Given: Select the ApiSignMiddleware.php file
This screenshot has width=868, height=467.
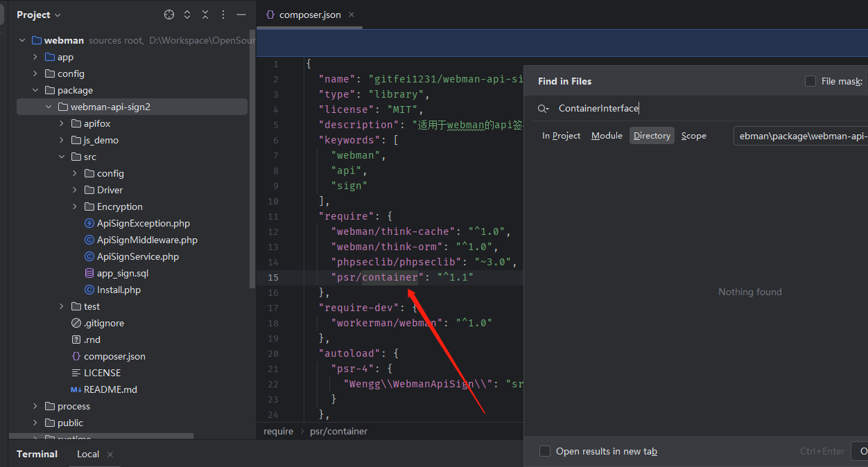Looking at the screenshot, I should pos(147,240).
